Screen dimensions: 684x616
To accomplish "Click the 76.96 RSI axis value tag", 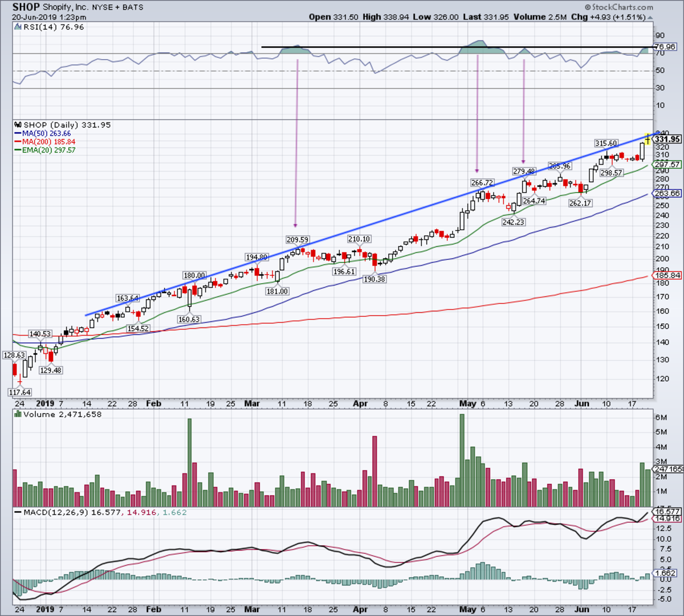I will tap(665, 47).
